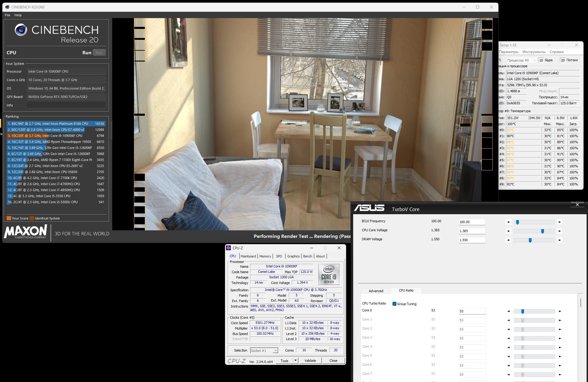Image resolution: width=588 pixels, height=382 pixels.
Task: Open the Advanced tab in TurboV Core
Action: 376,291
